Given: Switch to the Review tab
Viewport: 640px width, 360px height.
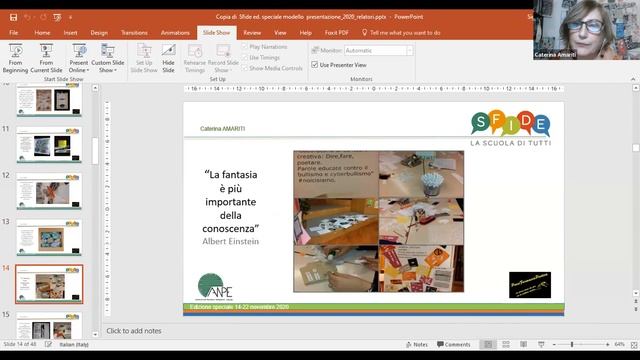Looking at the screenshot, I should pos(252,33).
